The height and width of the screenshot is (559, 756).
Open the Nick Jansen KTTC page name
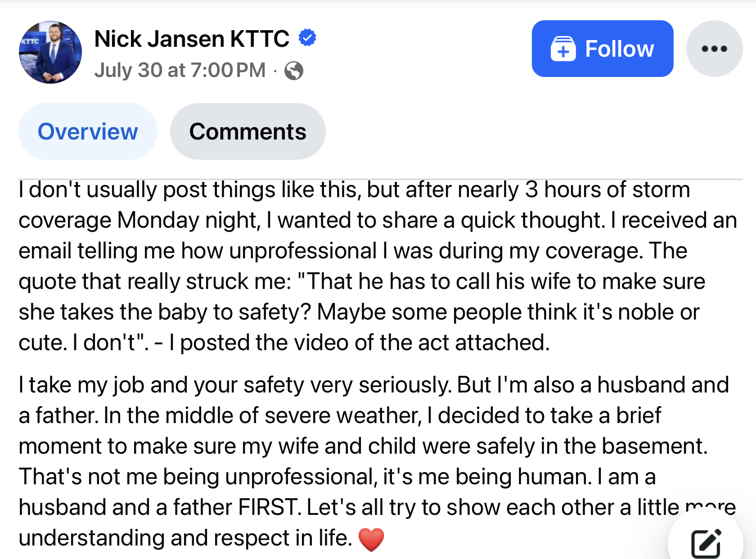click(192, 39)
